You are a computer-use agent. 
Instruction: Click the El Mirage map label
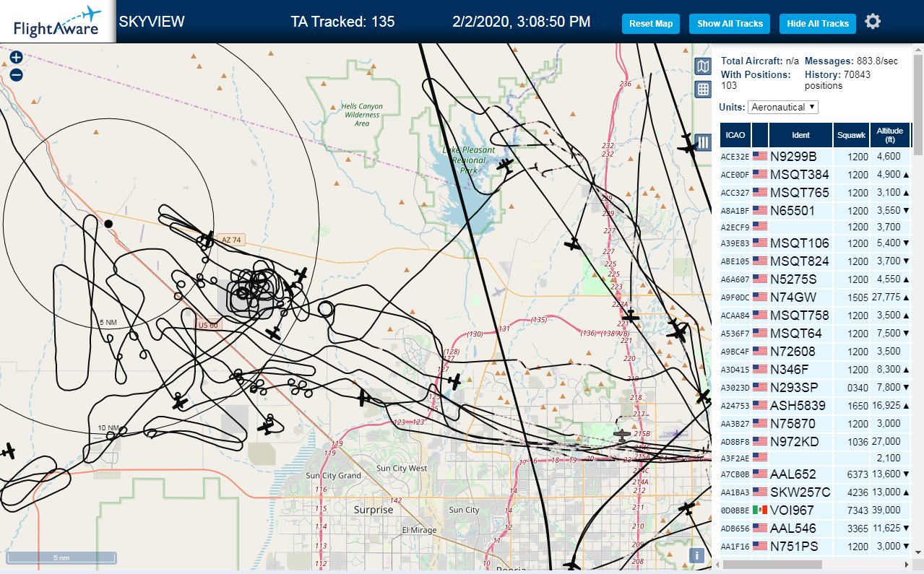[x=419, y=530]
